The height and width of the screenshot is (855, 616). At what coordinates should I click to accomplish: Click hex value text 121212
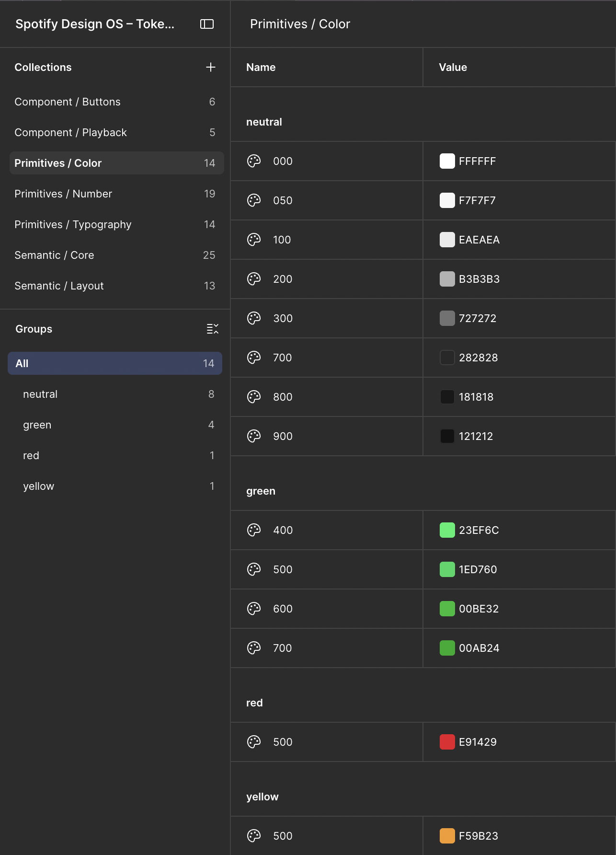(x=476, y=436)
